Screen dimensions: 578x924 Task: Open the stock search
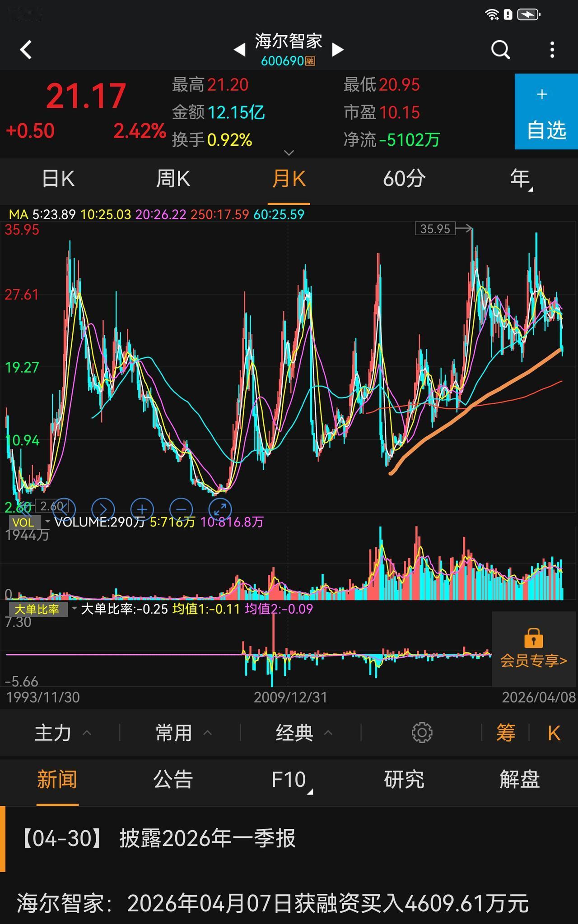click(500, 50)
